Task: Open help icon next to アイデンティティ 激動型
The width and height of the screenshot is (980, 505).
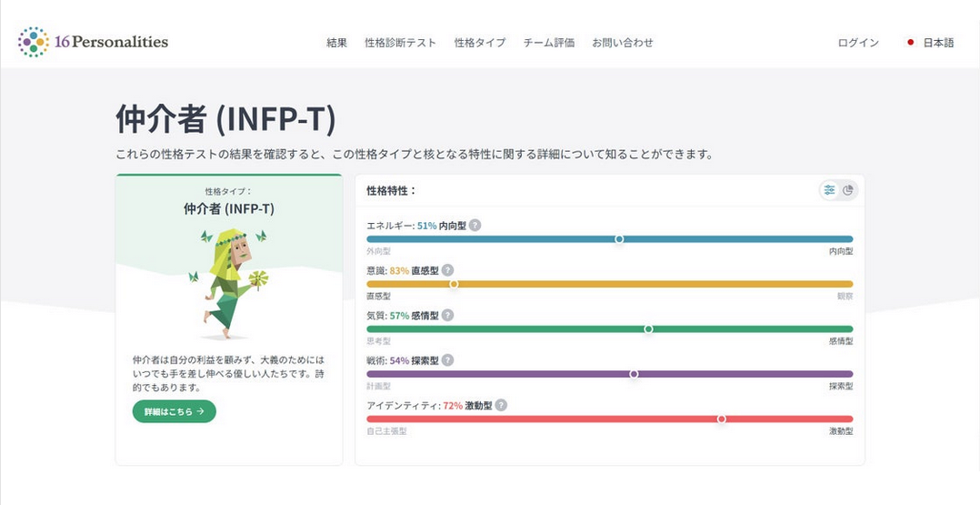Action: tap(501, 405)
